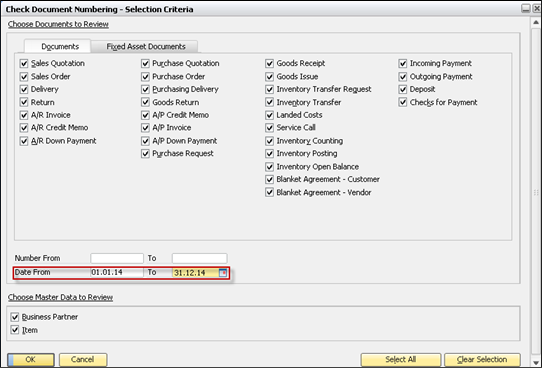542x368 pixels.
Task: Confirm with the OK button
Action: click(x=31, y=359)
